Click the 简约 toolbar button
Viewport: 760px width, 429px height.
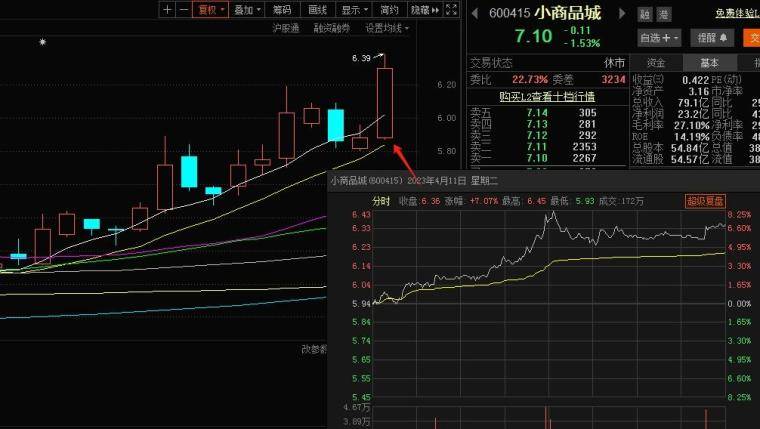[389, 10]
